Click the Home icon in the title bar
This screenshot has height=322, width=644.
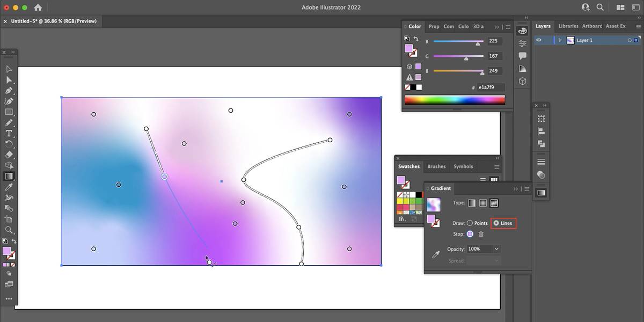pos(38,8)
